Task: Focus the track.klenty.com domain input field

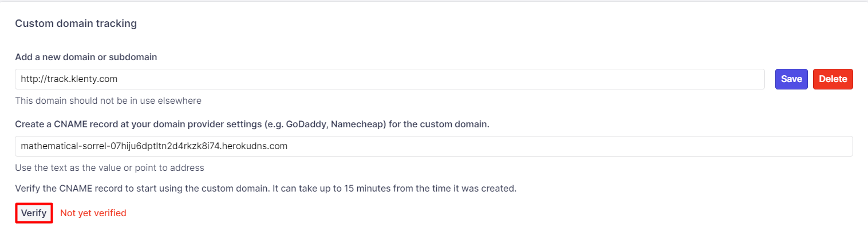Action: (x=389, y=79)
